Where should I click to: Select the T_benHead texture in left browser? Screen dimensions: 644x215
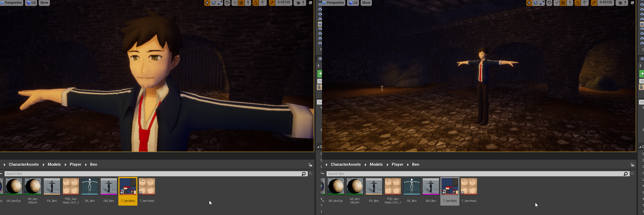147,191
